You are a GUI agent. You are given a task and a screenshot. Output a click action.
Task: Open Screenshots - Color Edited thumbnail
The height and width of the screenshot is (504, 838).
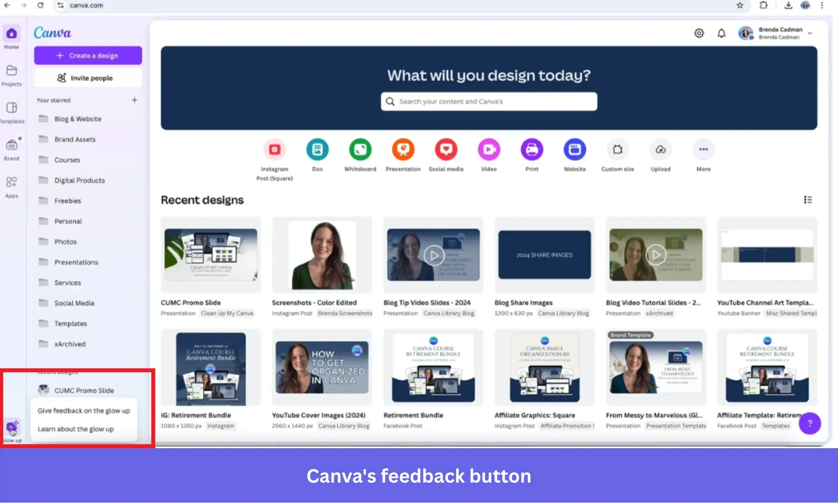tap(322, 255)
